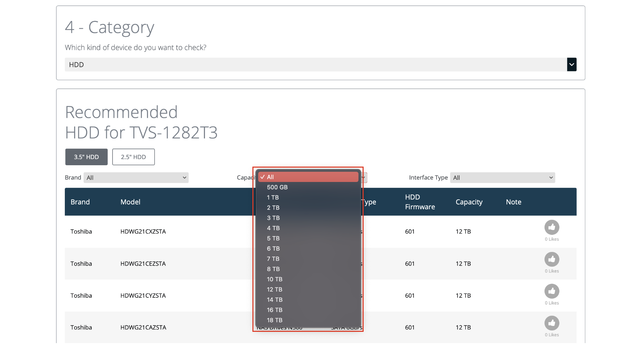The image size is (644, 353).
Task: Select 18 TB capacity option
Action: coord(275,321)
